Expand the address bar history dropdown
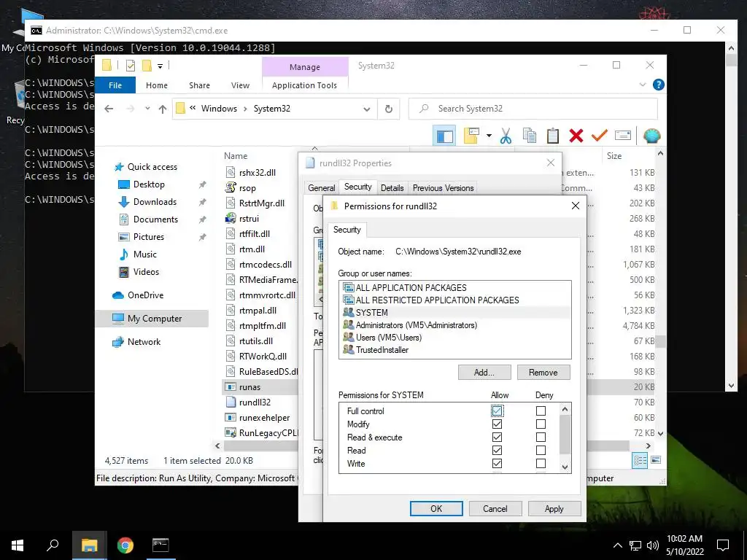Viewport: 747px width, 560px height. point(367,109)
